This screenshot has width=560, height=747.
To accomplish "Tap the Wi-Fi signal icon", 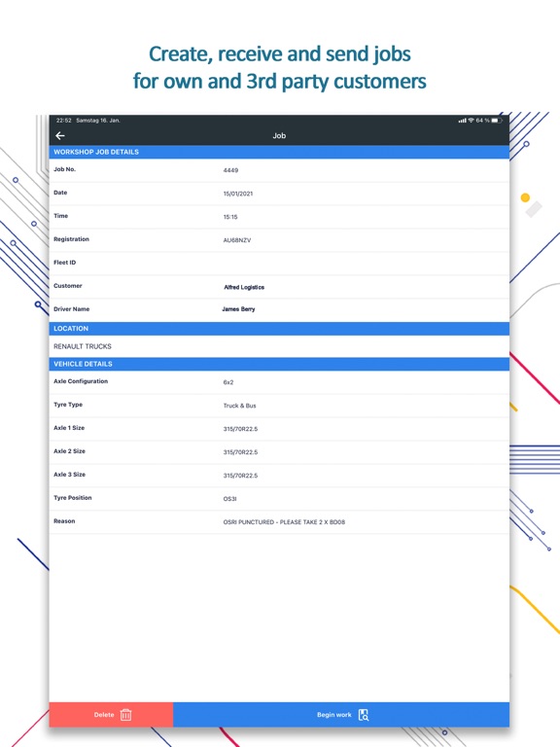I will pos(471,121).
